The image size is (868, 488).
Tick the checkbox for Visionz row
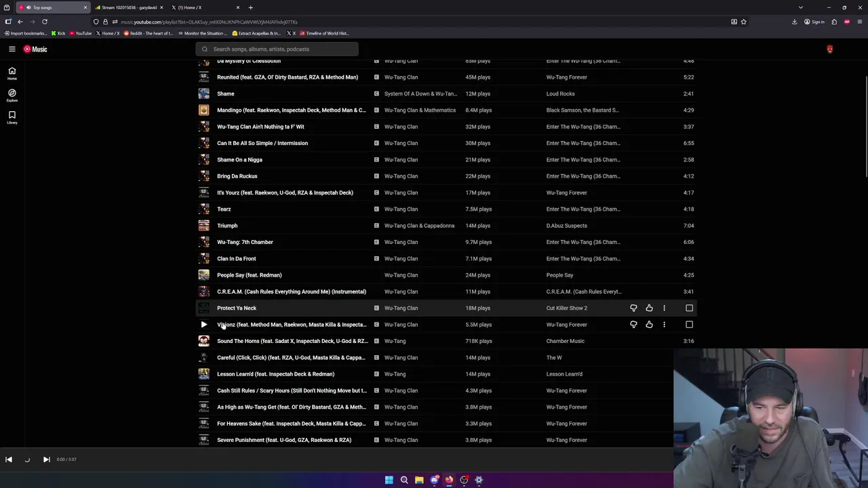pos(689,325)
